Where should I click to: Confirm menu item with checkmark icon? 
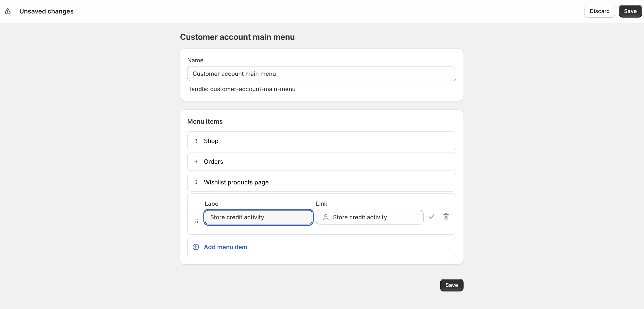tap(432, 217)
